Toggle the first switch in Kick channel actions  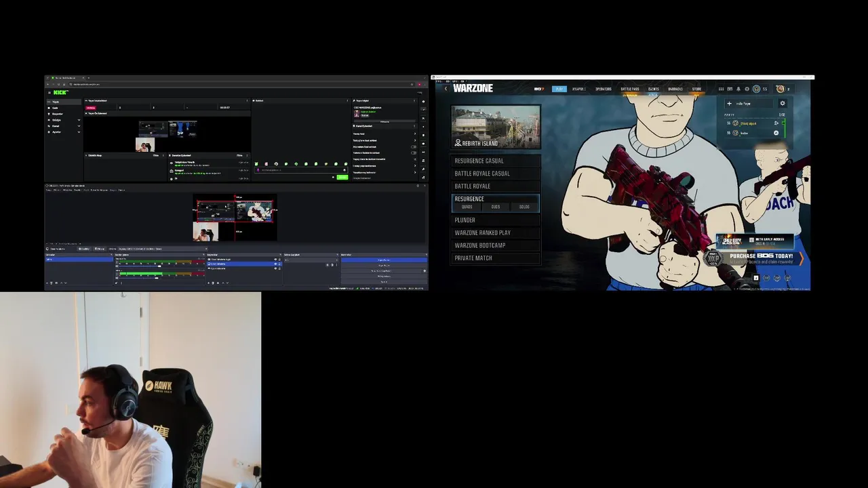[414, 147]
